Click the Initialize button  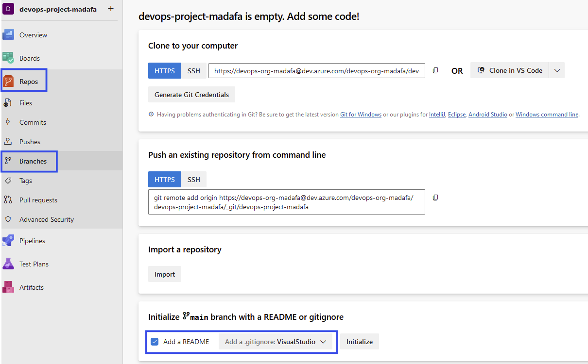(x=360, y=342)
